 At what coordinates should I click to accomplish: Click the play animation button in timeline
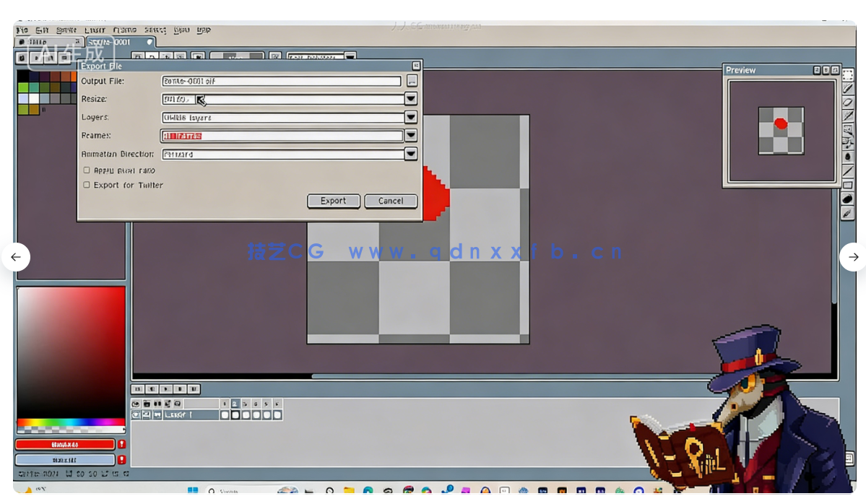[x=166, y=389]
